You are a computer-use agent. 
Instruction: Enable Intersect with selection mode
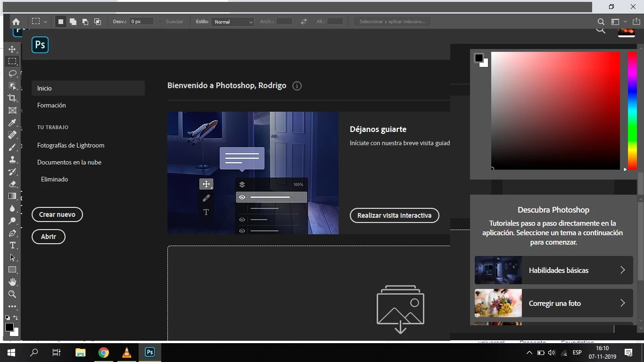pos(98,22)
